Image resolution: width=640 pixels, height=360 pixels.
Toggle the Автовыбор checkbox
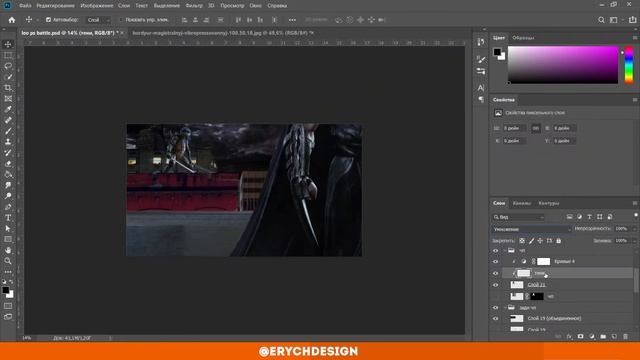(x=48, y=20)
